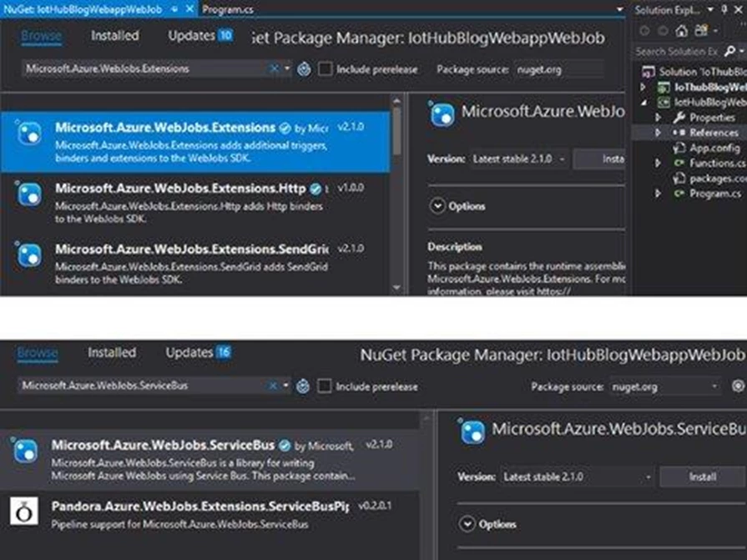
Task: Open the Version dropdown for WebJobs.Extensions
Action: pos(517,158)
